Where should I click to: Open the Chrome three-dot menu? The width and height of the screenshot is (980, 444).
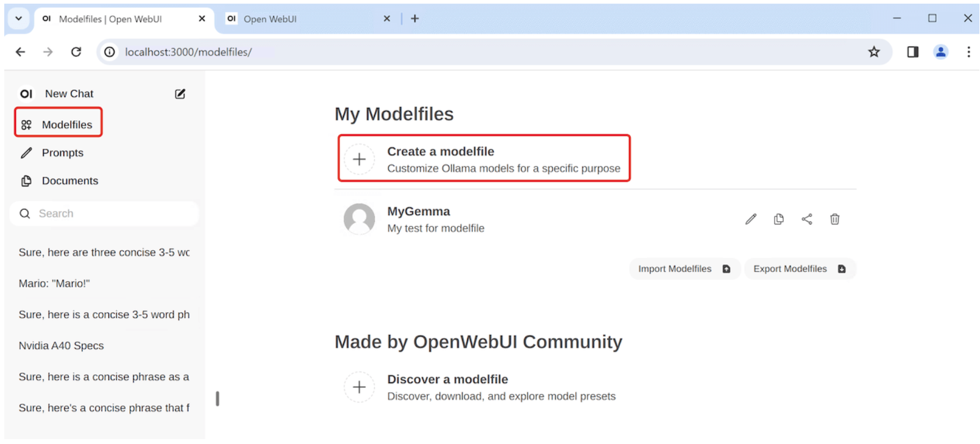(x=968, y=52)
